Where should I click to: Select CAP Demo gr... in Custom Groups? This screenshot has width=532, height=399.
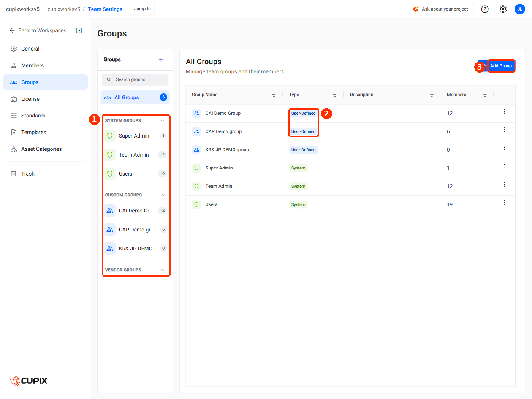coord(135,230)
